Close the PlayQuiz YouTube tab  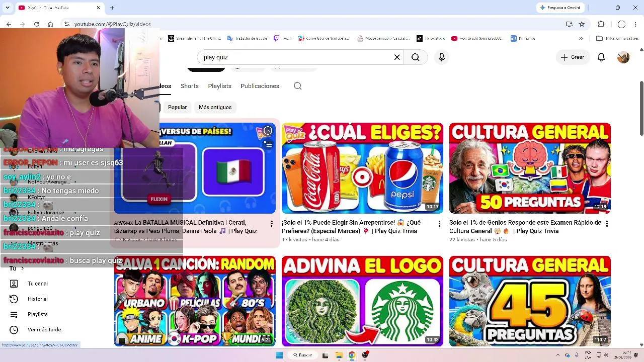pos(99,8)
